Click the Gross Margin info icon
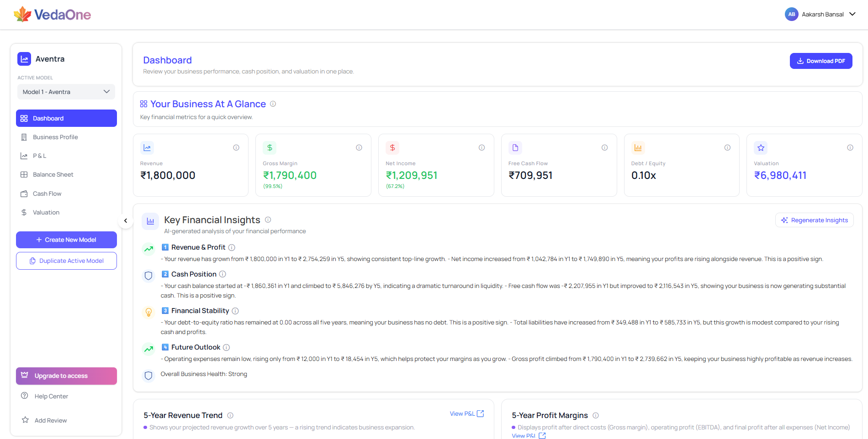Viewport: 868px width, 439px height. pyautogui.click(x=359, y=147)
